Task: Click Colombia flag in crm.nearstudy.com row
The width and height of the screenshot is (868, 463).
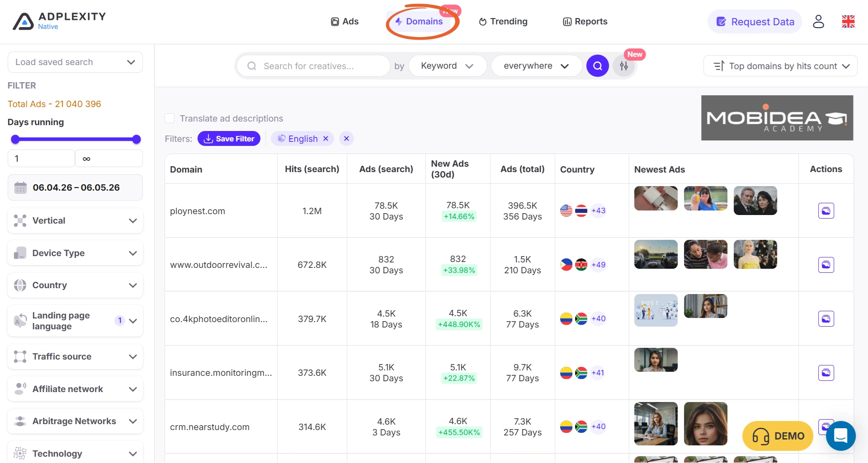Action: coord(566,426)
